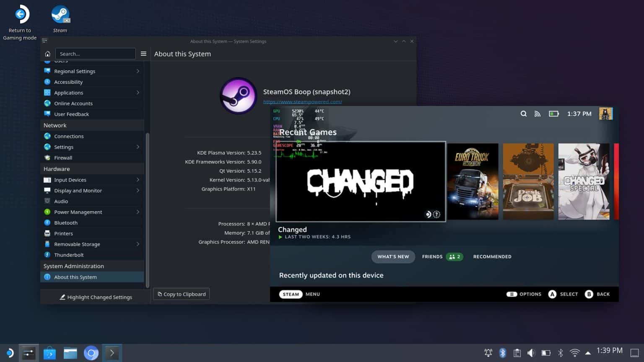Open the user avatar in Big Picture corner
This screenshot has height=362, width=644.
[605, 114]
